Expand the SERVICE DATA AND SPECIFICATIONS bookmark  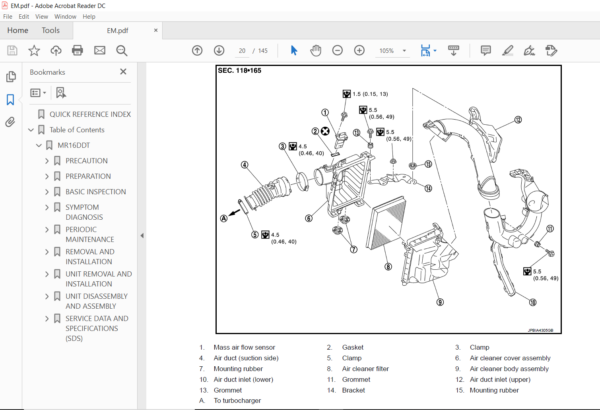pyautogui.click(x=47, y=318)
